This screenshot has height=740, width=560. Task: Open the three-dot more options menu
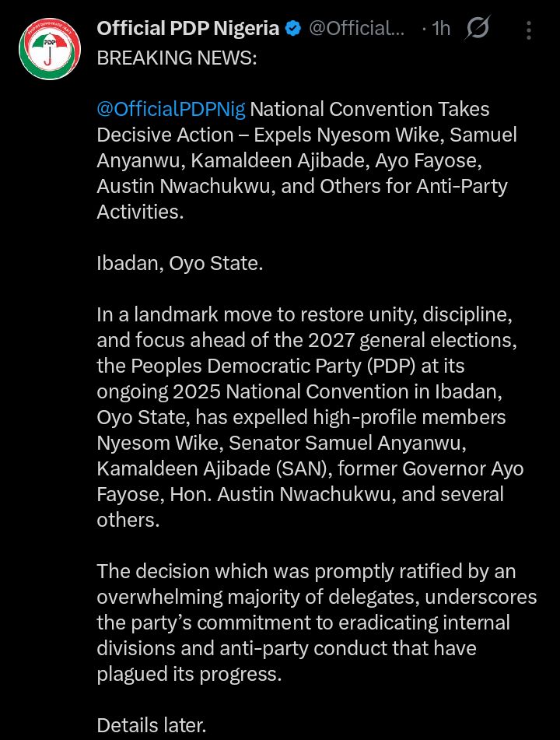(x=529, y=30)
